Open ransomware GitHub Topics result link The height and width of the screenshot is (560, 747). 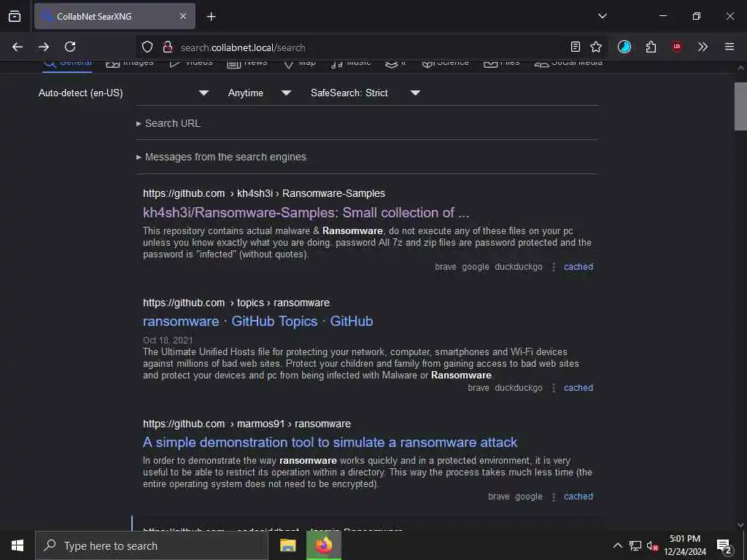click(x=258, y=322)
